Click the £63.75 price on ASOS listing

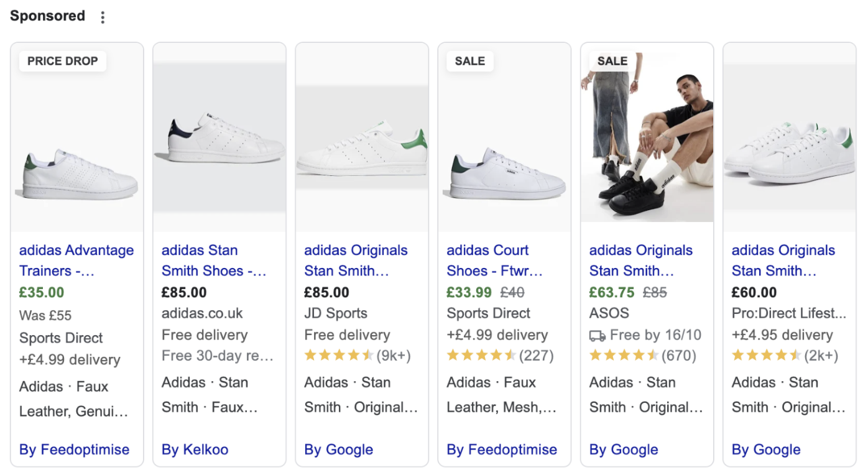pyautogui.click(x=611, y=292)
